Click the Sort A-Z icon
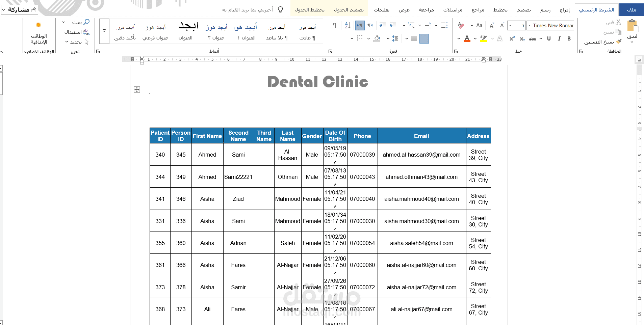This screenshot has width=644, height=325. 347,25
